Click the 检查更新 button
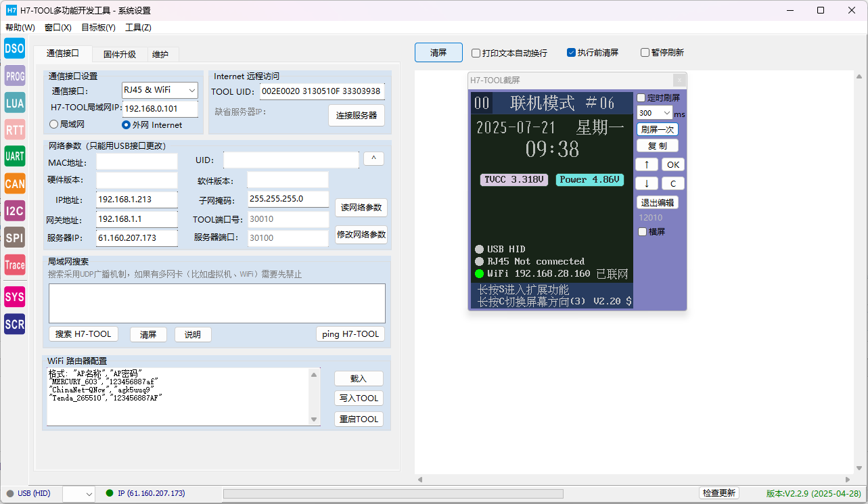This screenshot has width=868, height=504. (x=718, y=493)
